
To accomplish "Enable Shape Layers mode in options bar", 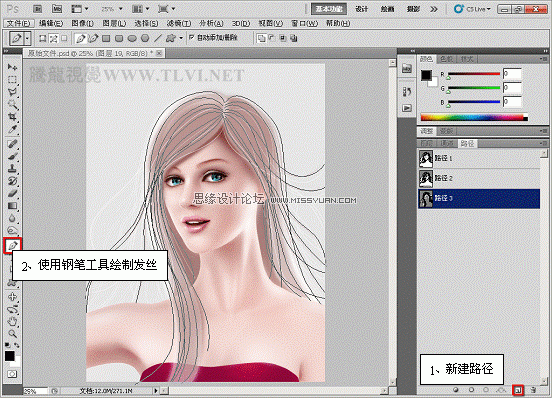I will coord(43,38).
